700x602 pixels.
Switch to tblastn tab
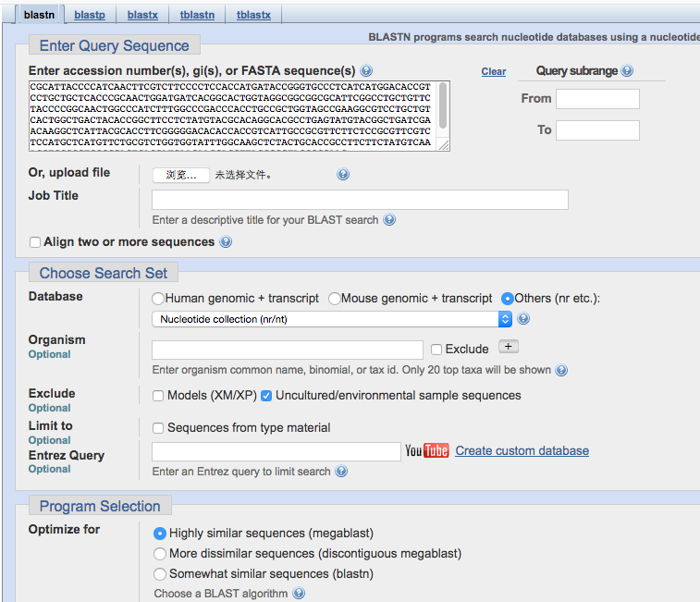197,15
